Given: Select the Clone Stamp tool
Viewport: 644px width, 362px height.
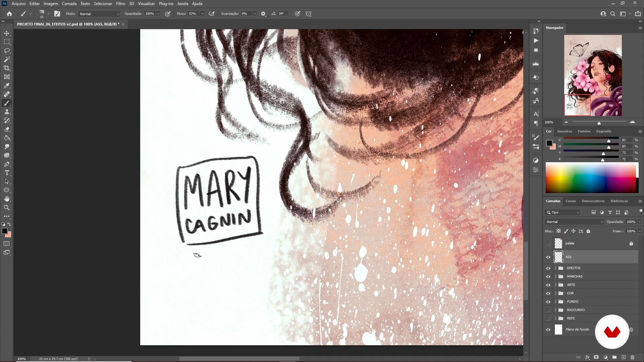Looking at the screenshot, I should point(7,112).
